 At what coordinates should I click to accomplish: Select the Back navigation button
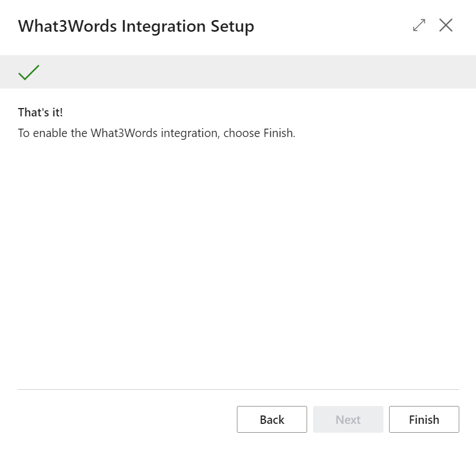(x=272, y=419)
